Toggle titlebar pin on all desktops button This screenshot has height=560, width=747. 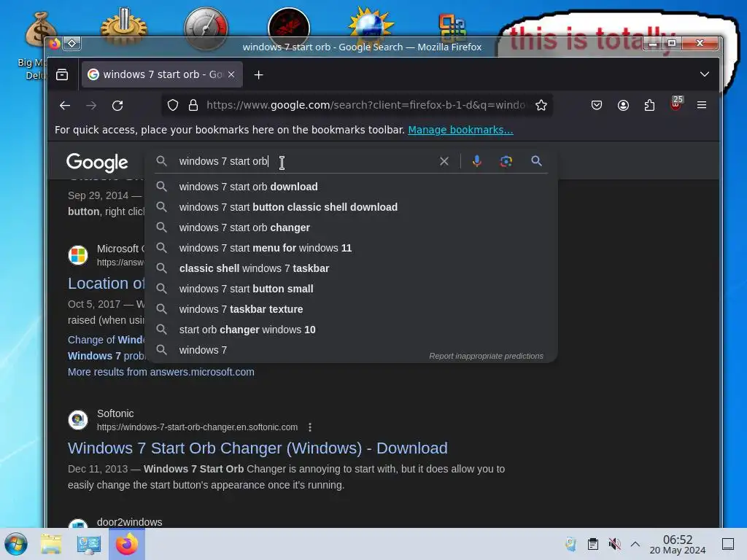pyautogui.click(x=72, y=43)
